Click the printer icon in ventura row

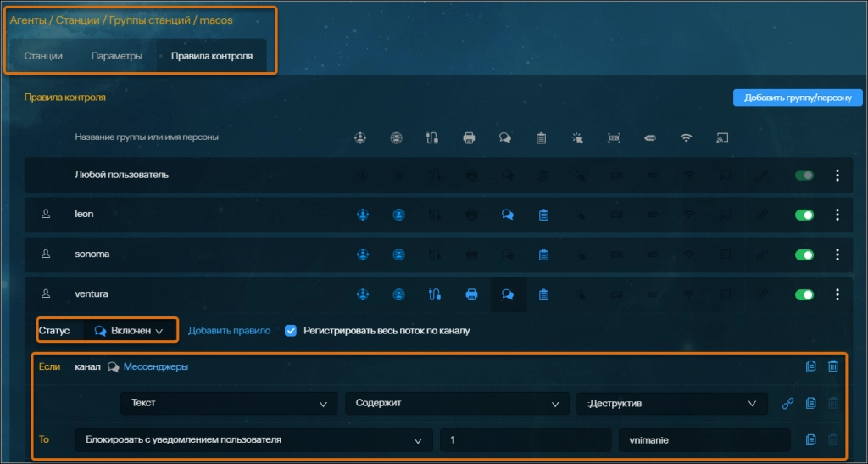(470, 294)
